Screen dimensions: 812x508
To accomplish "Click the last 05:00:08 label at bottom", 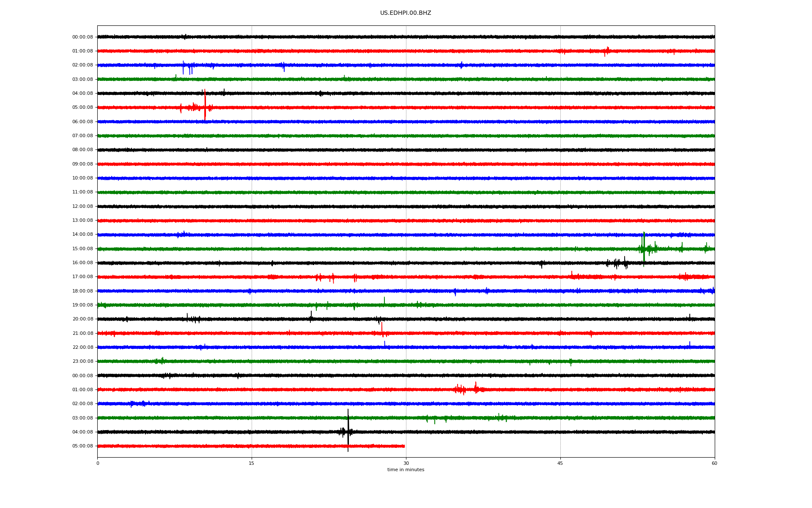I will [x=82, y=446].
